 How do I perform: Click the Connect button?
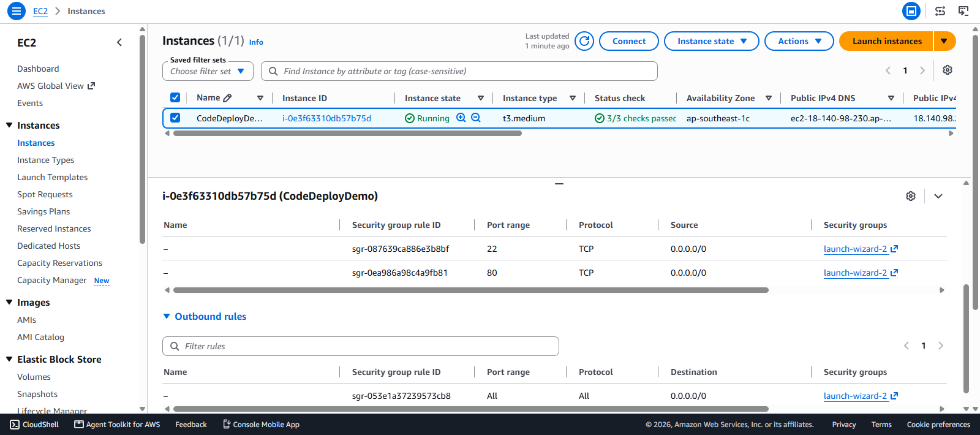629,41
